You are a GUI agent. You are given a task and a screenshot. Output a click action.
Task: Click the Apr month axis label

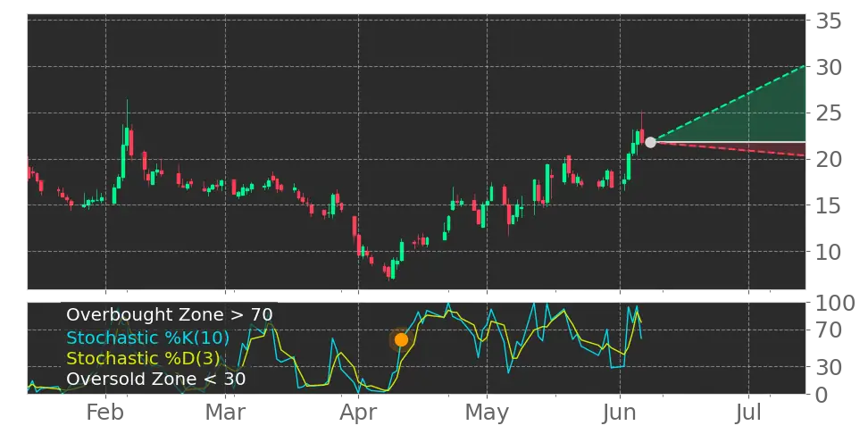(358, 413)
